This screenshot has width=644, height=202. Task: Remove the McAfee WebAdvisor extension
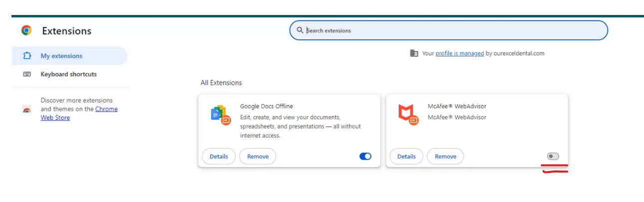coord(445,156)
